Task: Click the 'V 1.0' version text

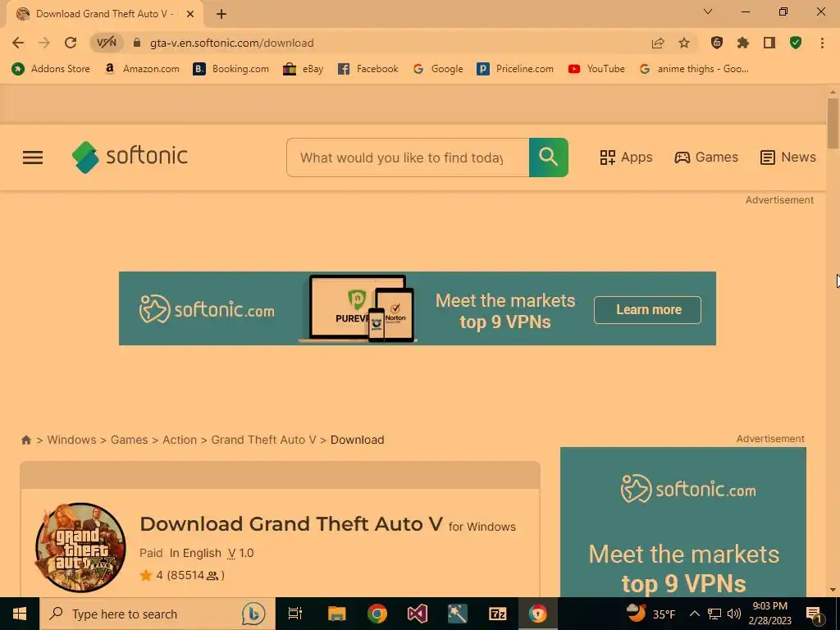Action: click(x=240, y=554)
